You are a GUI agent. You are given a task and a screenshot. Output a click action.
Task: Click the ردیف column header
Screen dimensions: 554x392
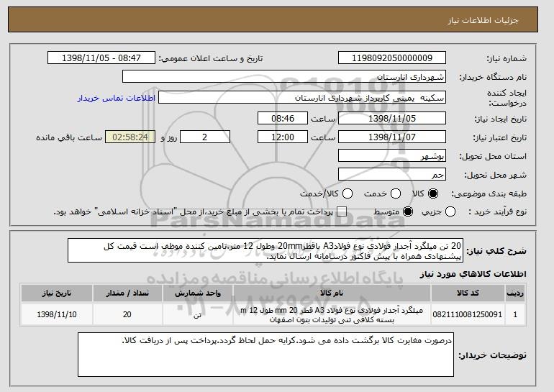click(515, 293)
